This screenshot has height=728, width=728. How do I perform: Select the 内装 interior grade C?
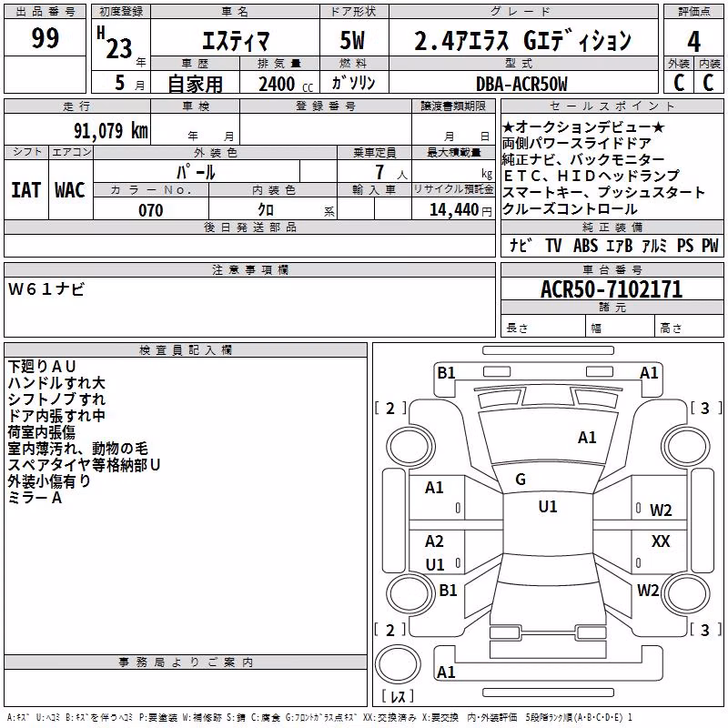(708, 83)
